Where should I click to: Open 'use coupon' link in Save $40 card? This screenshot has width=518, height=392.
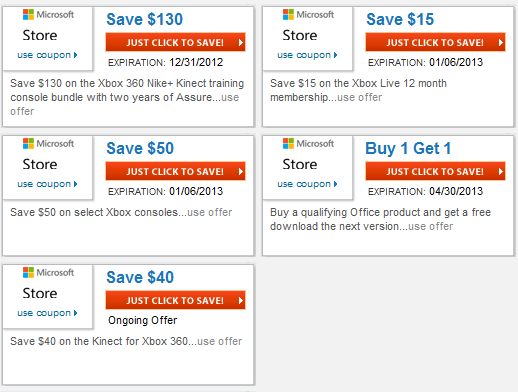(x=47, y=313)
